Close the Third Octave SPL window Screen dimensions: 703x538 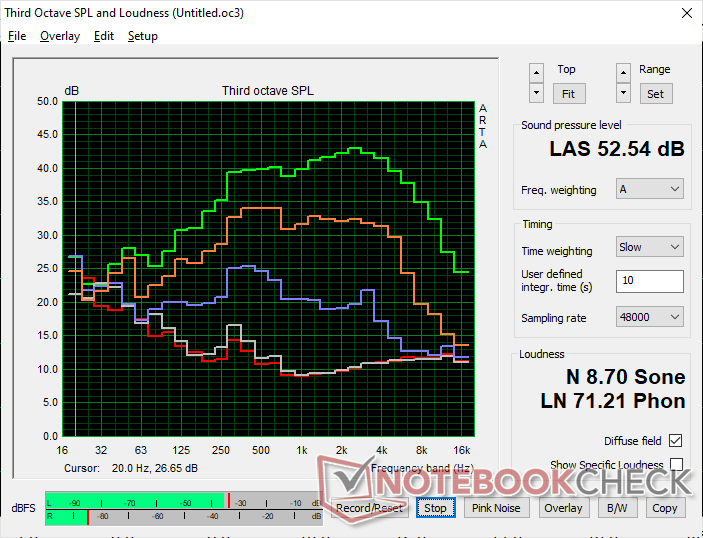686,13
